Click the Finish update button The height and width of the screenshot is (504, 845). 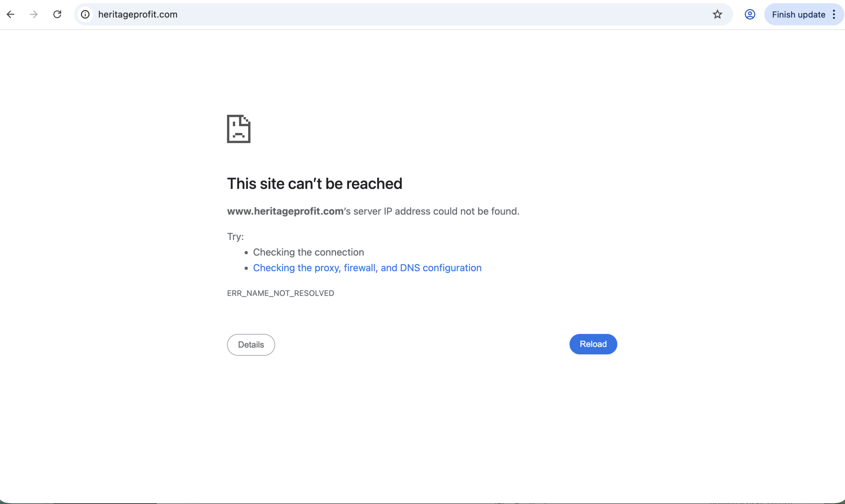[x=798, y=14]
